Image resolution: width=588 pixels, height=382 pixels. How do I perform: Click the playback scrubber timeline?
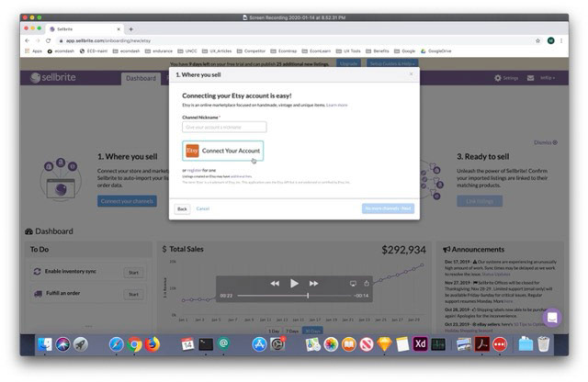point(294,296)
